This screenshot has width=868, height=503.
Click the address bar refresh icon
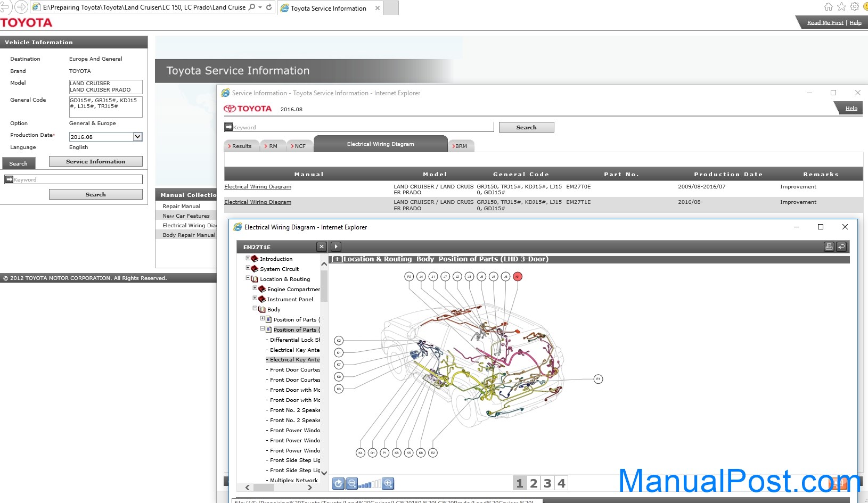click(269, 7)
